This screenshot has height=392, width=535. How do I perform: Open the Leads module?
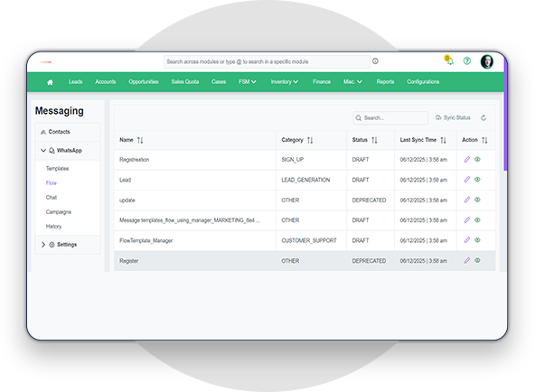click(x=75, y=82)
